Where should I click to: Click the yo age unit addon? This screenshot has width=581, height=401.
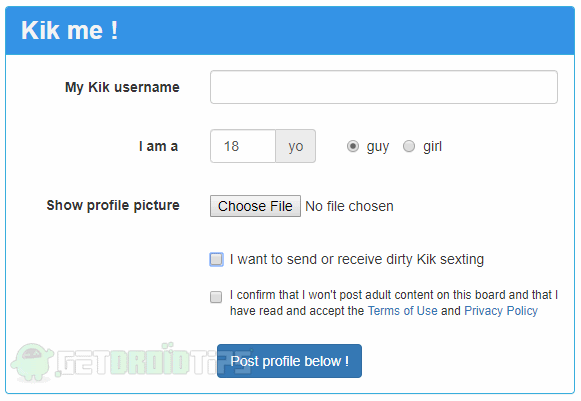pyautogui.click(x=296, y=146)
